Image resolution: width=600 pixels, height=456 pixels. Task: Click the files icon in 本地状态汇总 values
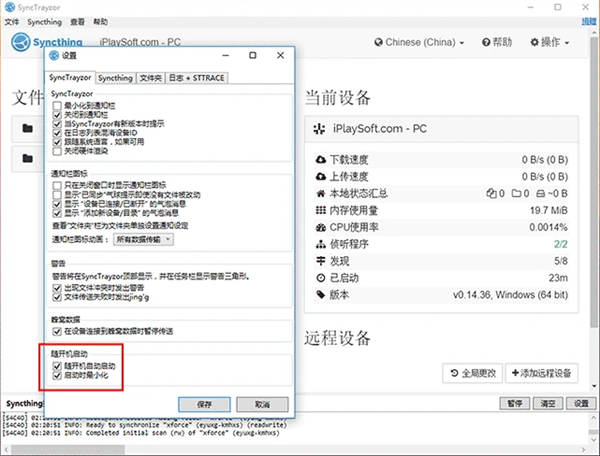[x=491, y=194]
